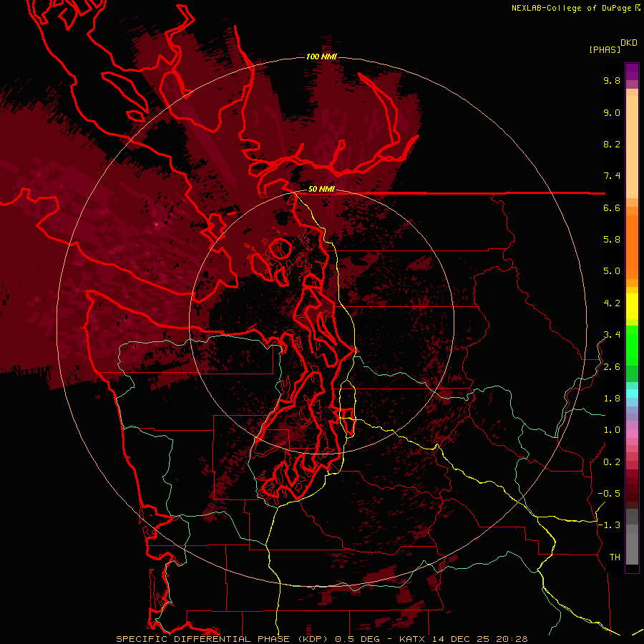Click the NEXLAB-College of DuPage label
Screen dimensions: 644x644
tap(573, 8)
